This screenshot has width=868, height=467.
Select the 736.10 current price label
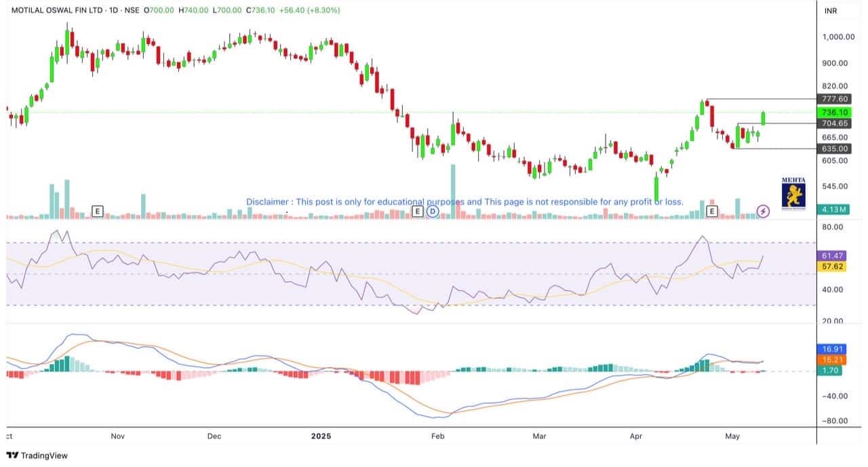[x=835, y=113]
